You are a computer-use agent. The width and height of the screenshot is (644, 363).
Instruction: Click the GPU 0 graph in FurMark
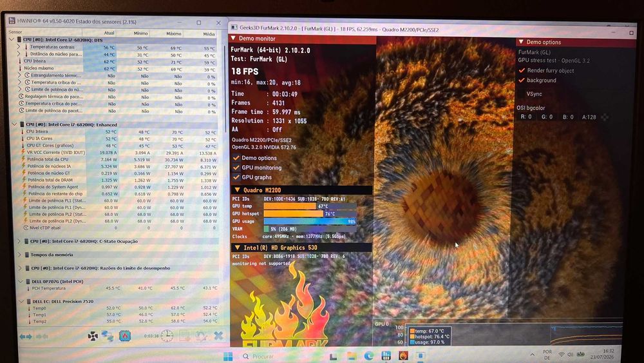point(498,334)
